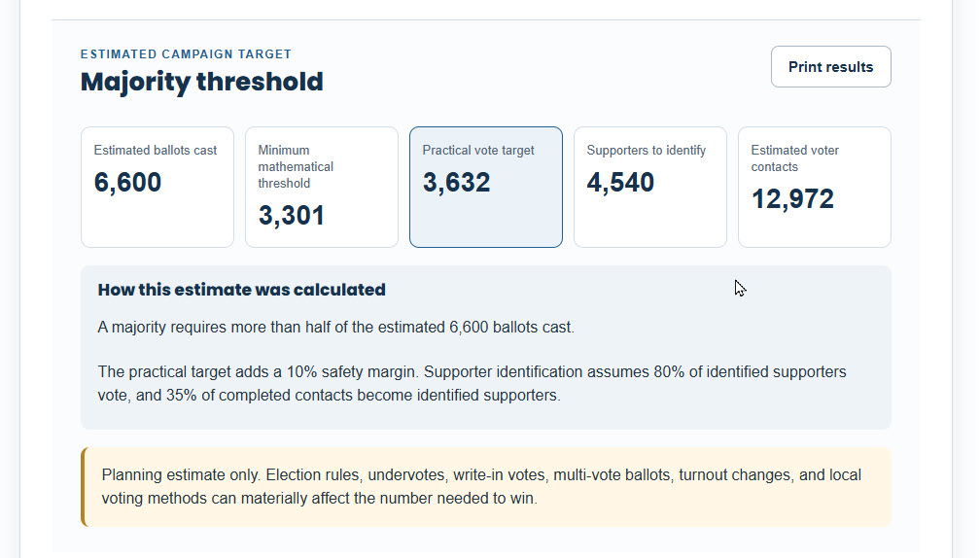Select the highlighted Practical vote target card

(486, 188)
